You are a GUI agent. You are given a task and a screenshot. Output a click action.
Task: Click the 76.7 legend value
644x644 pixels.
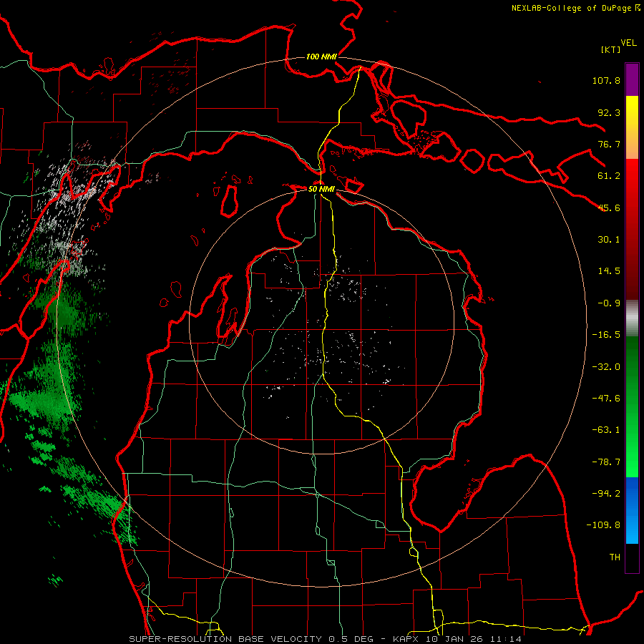pyautogui.click(x=609, y=144)
